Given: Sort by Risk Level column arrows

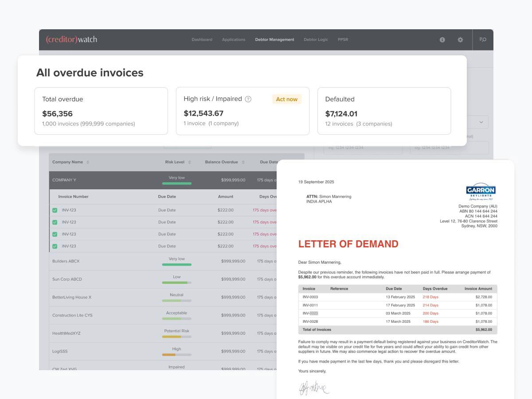Looking at the screenshot, I should coord(189,162).
